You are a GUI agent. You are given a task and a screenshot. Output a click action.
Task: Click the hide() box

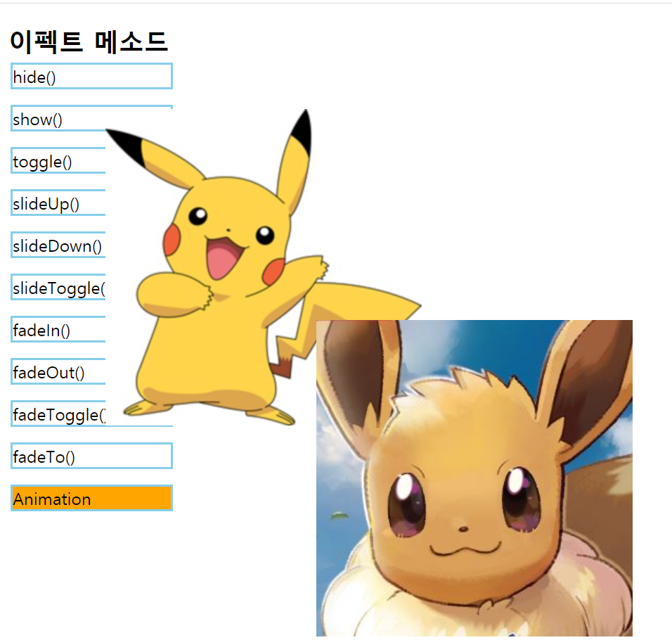[x=91, y=76]
